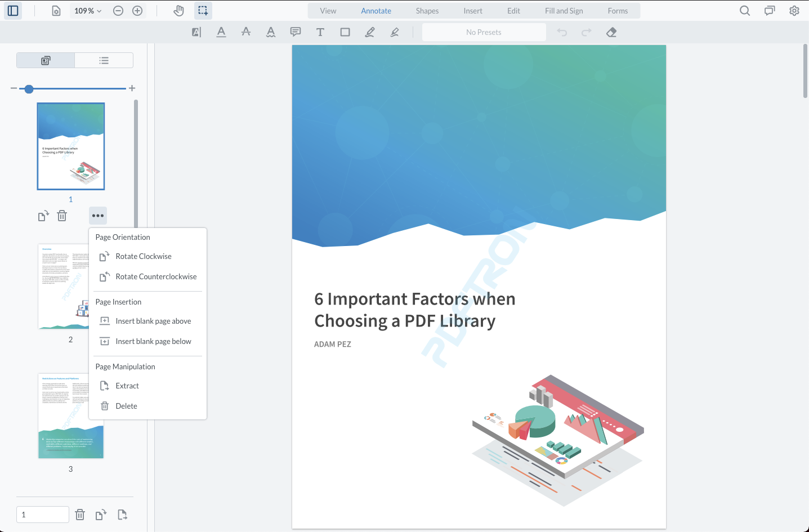Select the free text T tool
Image resolution: width=809 pixels, height=532 pixels.
pyautogui.click(x=320, y=32)
